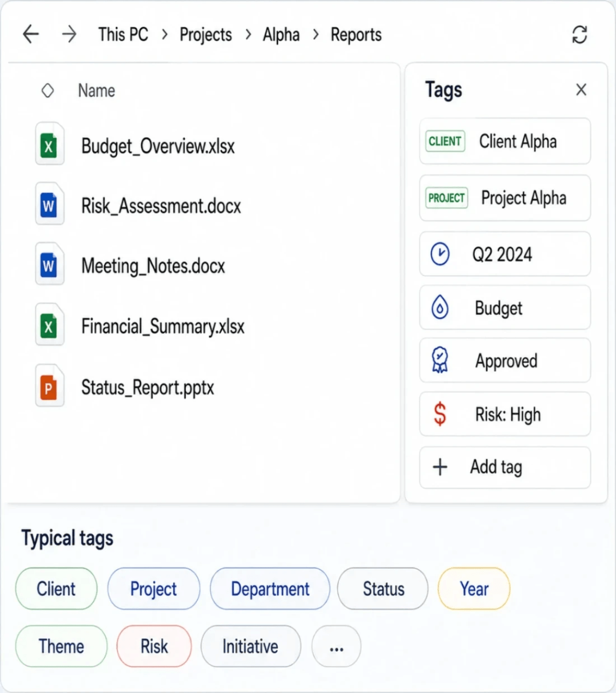Select the Risk_Assessment.docx file name
This screenshot has height=693, width=616.
pos(161,206)
